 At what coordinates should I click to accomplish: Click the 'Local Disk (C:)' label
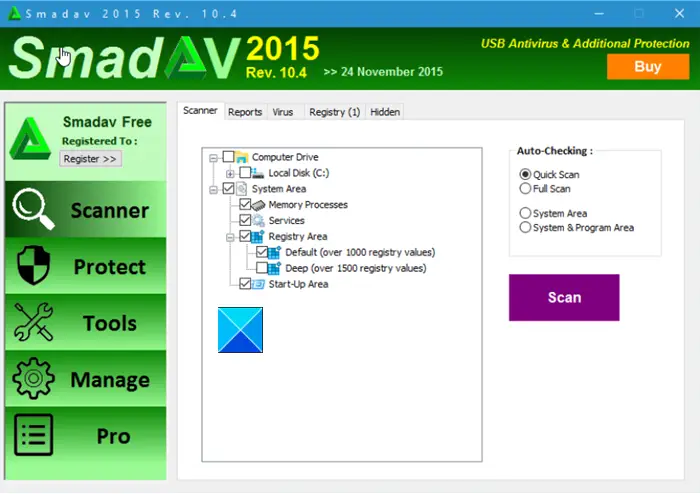pyautogui.click(x=299, y=173)
